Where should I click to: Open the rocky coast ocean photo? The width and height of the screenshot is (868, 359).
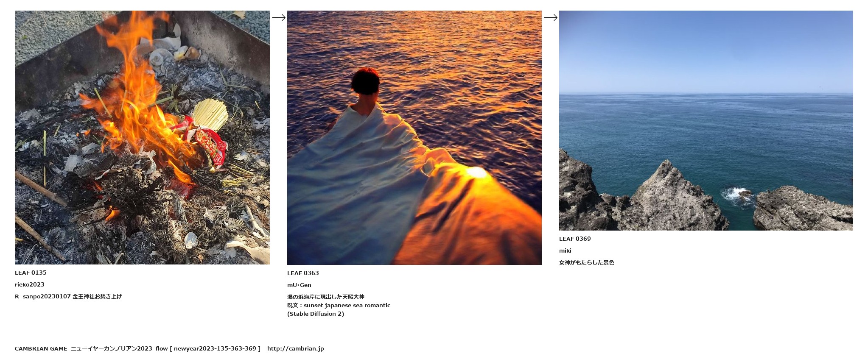point(706,120)
